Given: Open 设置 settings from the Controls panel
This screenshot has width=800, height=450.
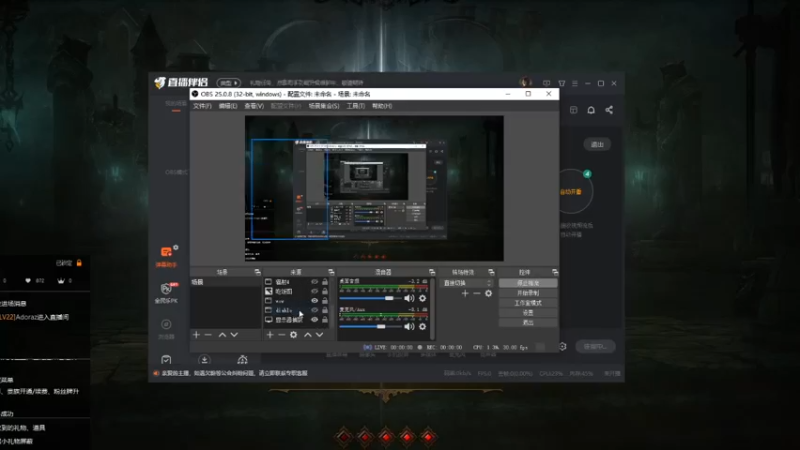Looking at the screenshot, I should (x=528, y=313).
